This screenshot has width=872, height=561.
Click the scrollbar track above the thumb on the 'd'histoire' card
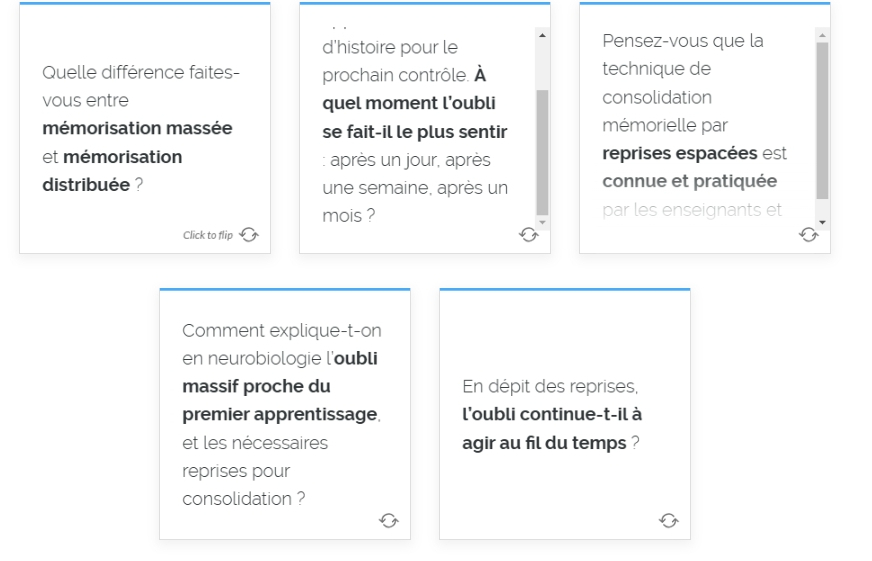[x=542, y=66]
